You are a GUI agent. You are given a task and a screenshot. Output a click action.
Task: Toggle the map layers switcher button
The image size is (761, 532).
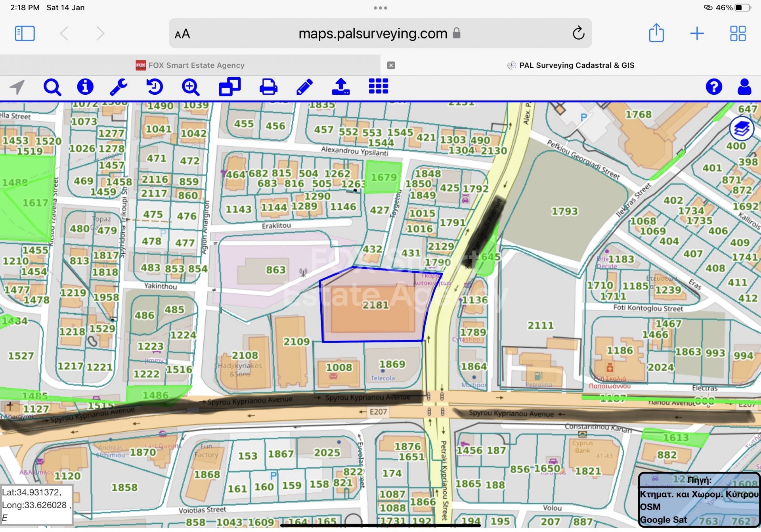click(741, 129)
